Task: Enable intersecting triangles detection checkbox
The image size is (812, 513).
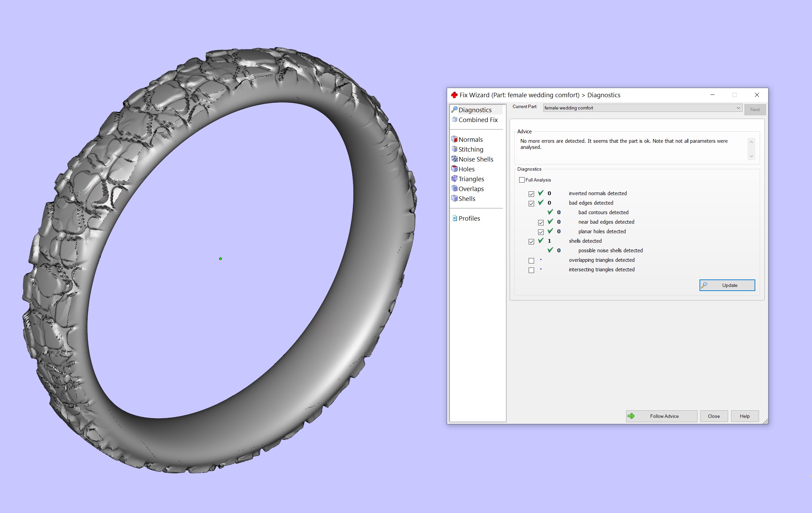Action: point(531,270)
